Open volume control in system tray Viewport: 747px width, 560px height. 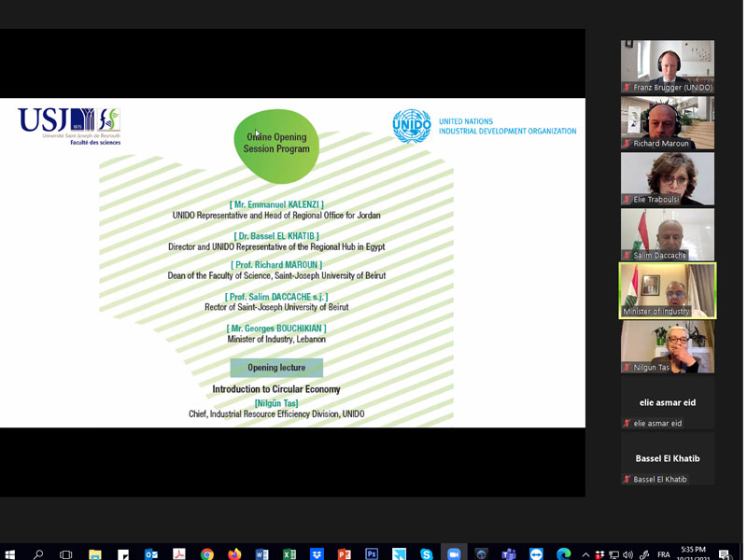(x=627, y=554)
